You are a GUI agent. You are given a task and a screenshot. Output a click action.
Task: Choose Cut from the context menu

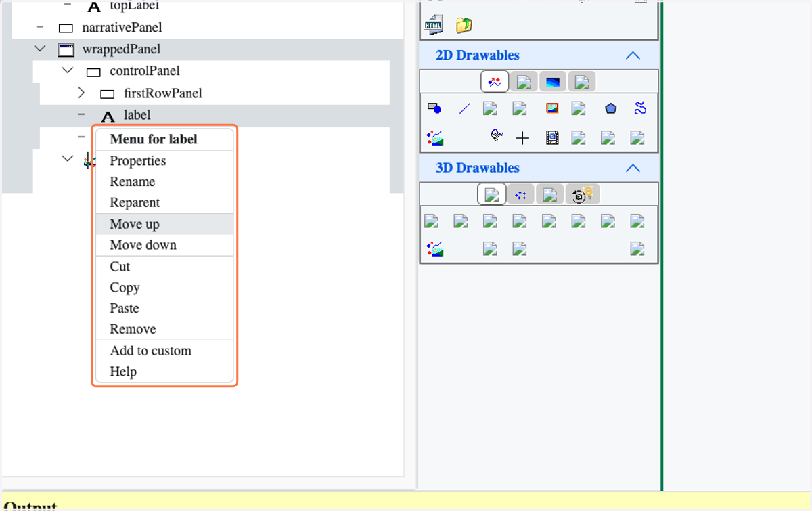(x=164, y=267)
